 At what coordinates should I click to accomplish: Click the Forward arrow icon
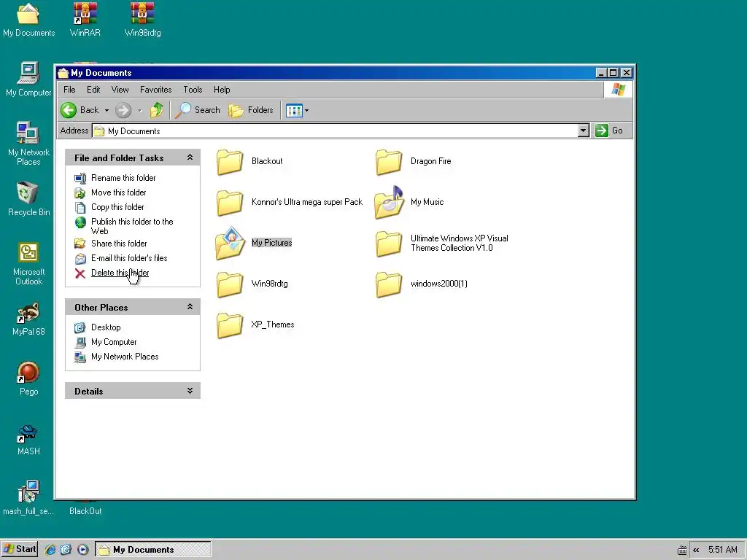[x=123, y=110]
